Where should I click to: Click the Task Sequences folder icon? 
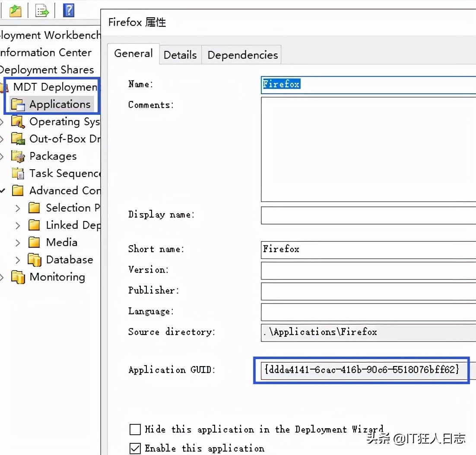[x=18, y=174]
